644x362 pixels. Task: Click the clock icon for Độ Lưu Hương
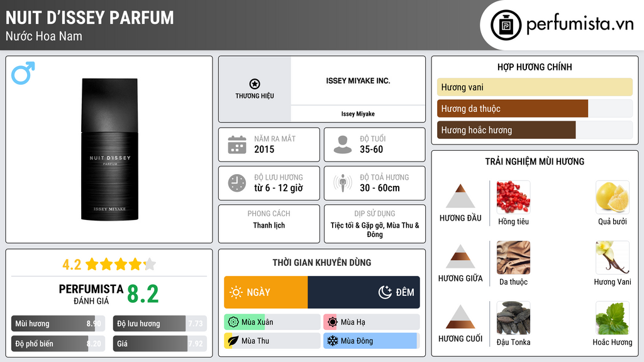tap(236, 183)
